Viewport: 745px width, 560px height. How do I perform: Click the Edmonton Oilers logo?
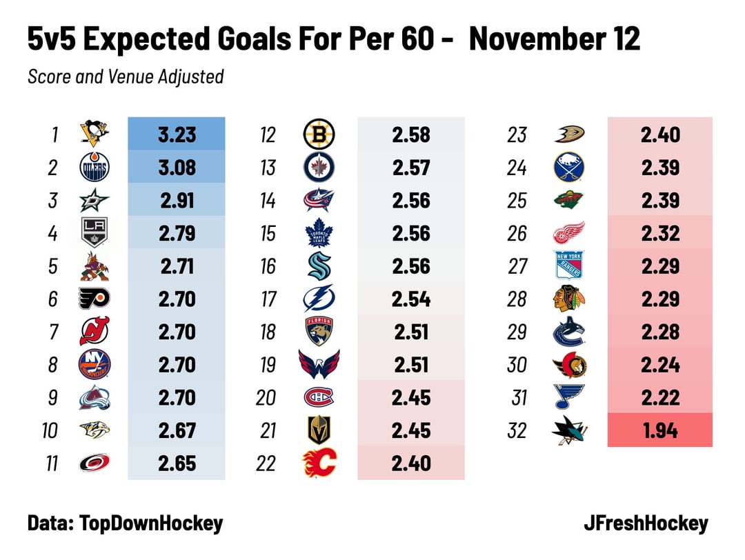point(94,167)
